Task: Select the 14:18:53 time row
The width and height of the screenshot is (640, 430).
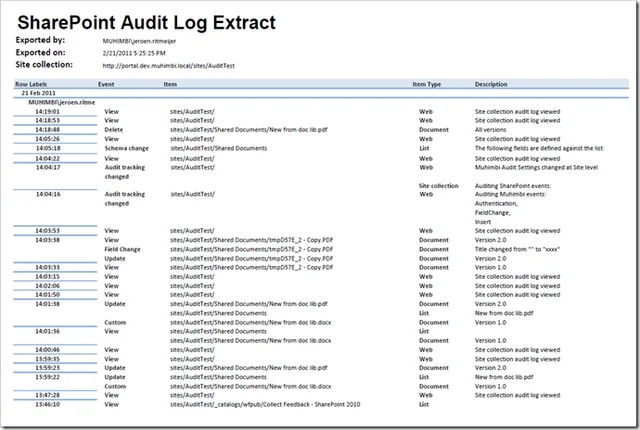Action: 47,121
